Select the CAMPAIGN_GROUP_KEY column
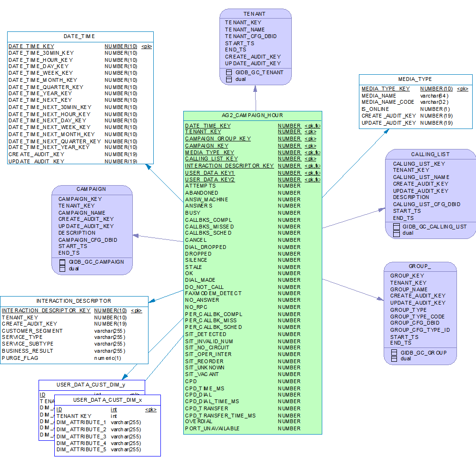 218,139
